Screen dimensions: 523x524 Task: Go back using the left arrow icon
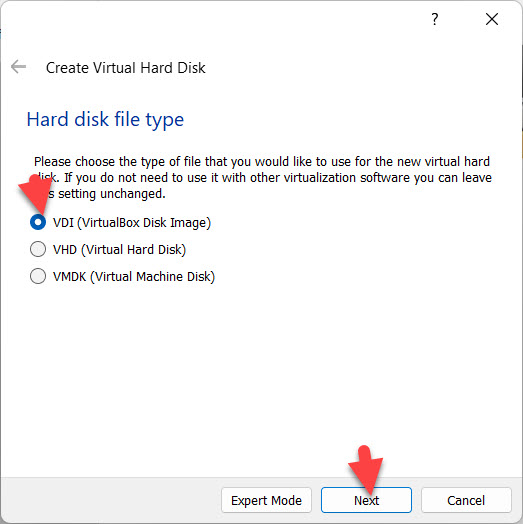(x=18, y=67)
